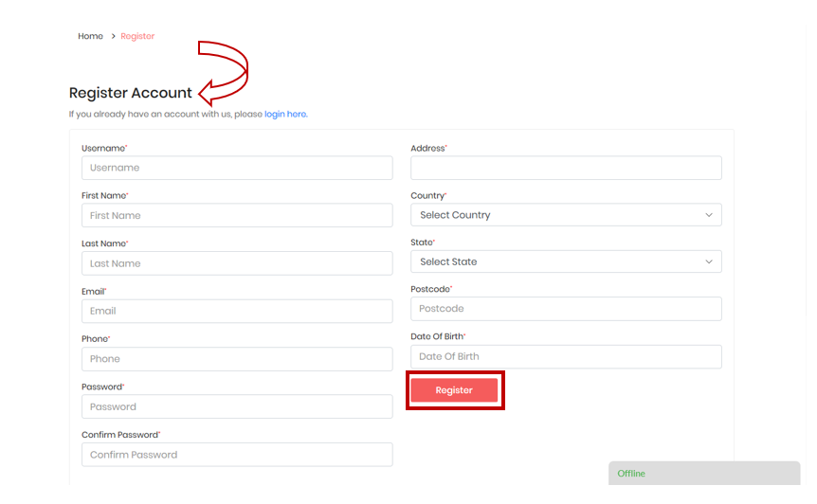Click the Date Of Birth field

(x=566, y=356)
